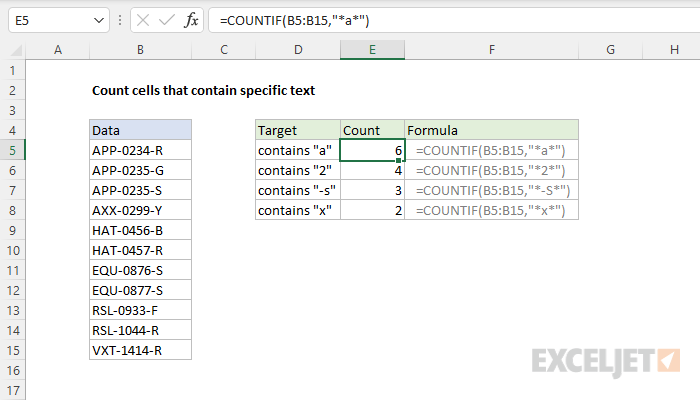This screenshot has height=400, width=700.
Task: Click the blue Data header cell
Action: pyautogui.click(x=139, y=130)
